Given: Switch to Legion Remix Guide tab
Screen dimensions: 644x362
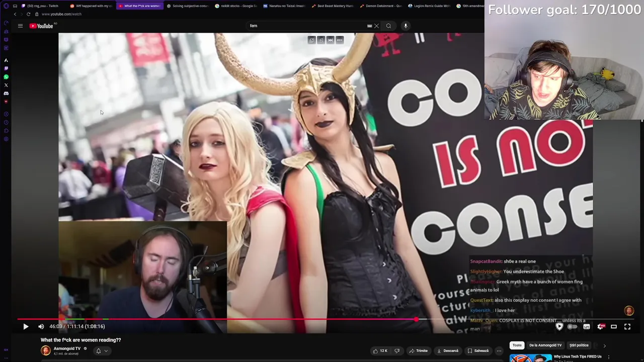Looking at the screenshot, I should pyautogui.click(x=429, y=6).
